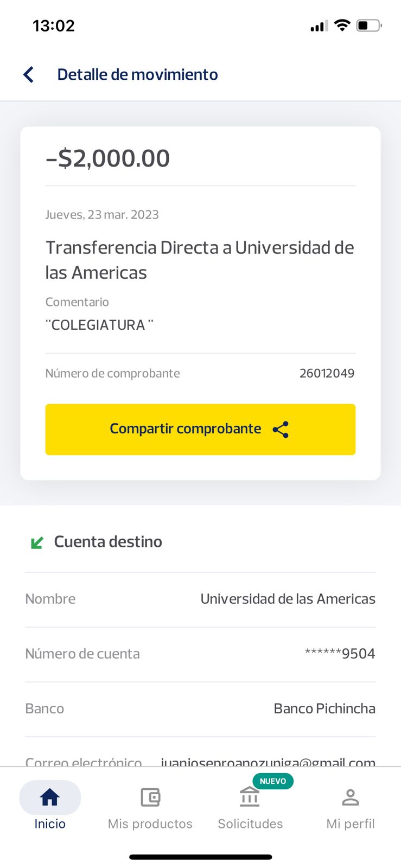Image resolution: width=401 pixels, height=868 pixels.
Task: Tap the Banco Pichincha value
Action: pos(324,709)
